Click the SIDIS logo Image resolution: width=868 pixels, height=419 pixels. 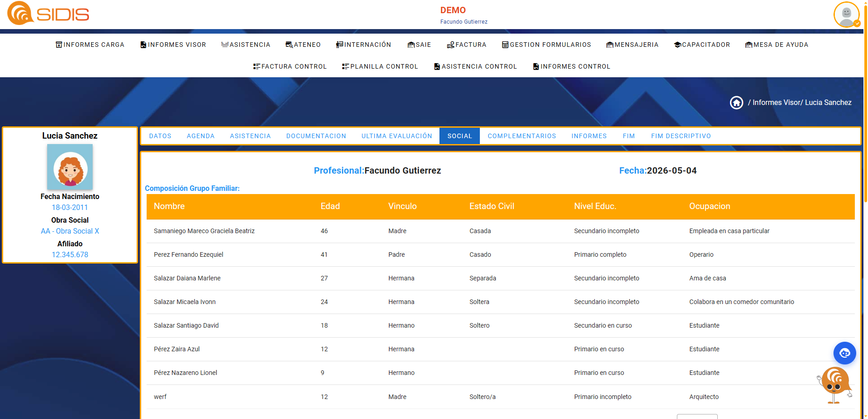pyautogui.click(x=48, y=14)
